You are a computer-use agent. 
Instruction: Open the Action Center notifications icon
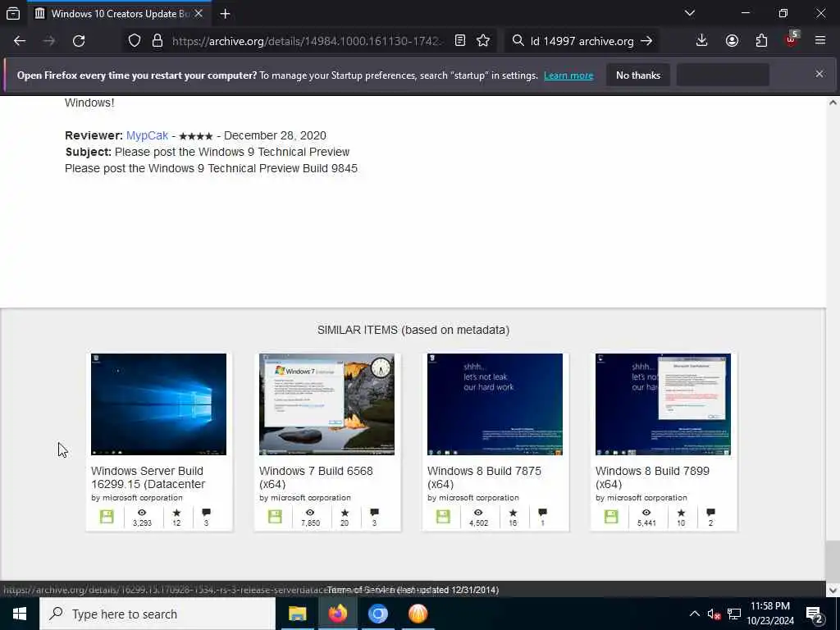click(815, 614)
